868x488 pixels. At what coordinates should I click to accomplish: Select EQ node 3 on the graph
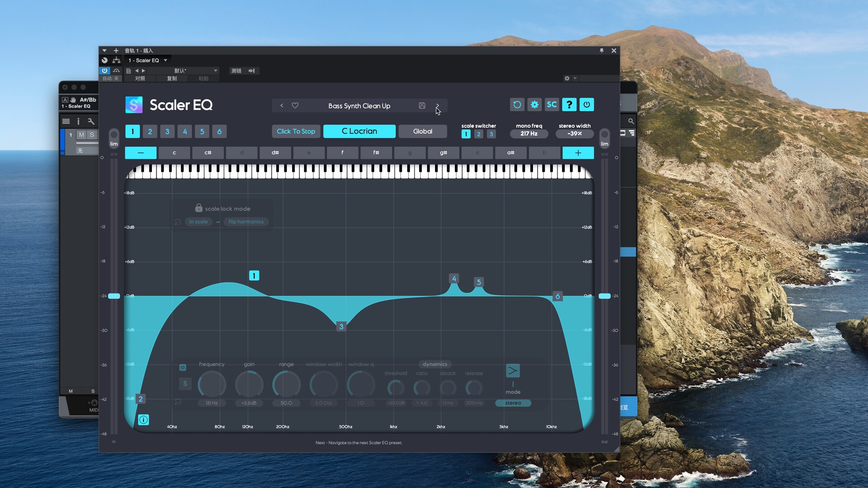click(341, 327)
